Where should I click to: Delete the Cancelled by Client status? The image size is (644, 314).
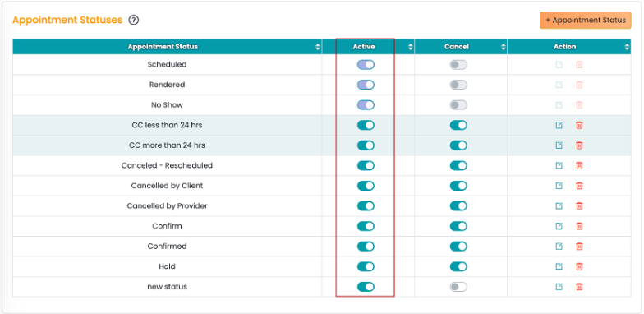click(579, 186)
